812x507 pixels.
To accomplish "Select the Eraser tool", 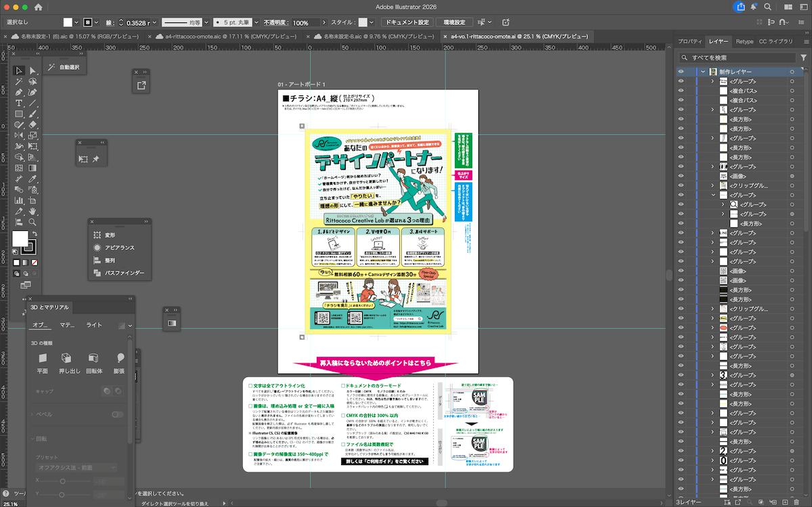I will [32, 125].
